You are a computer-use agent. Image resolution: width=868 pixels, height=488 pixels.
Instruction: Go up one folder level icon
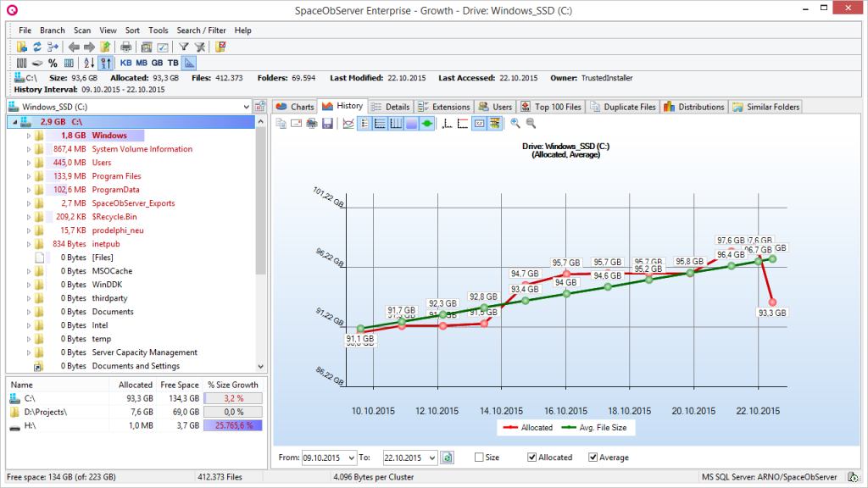(105, 47)
